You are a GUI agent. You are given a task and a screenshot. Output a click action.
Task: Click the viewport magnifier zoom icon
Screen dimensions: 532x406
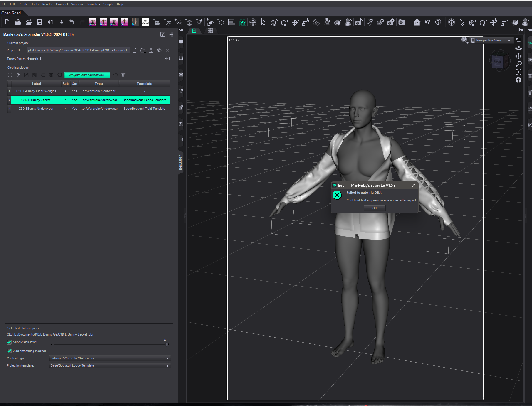click(x=518, y=64)
